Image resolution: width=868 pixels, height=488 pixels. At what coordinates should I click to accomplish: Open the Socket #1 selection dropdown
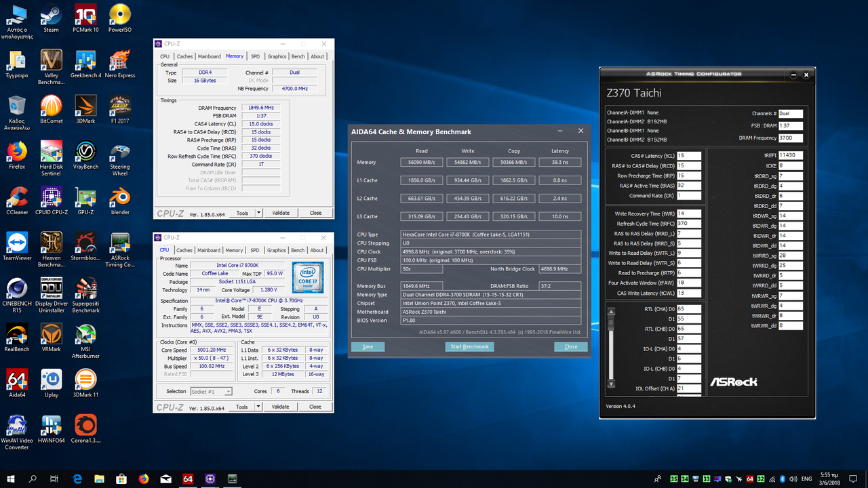(210, 391)
